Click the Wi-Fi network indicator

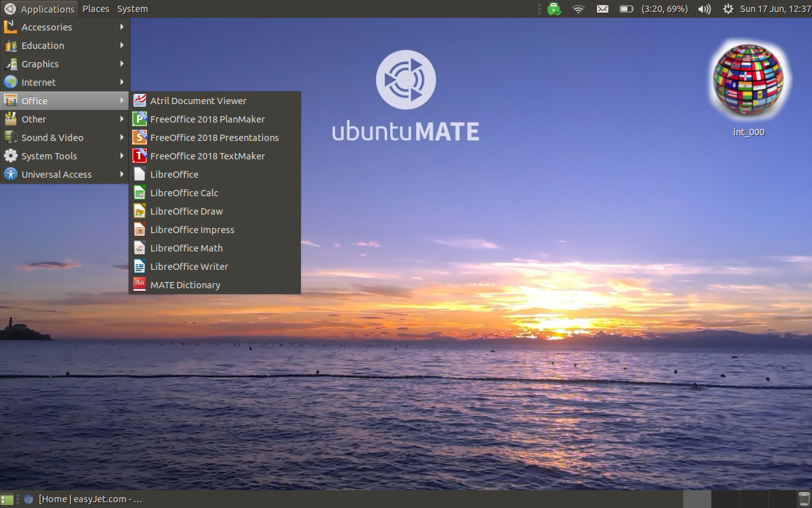pos(578,9)
